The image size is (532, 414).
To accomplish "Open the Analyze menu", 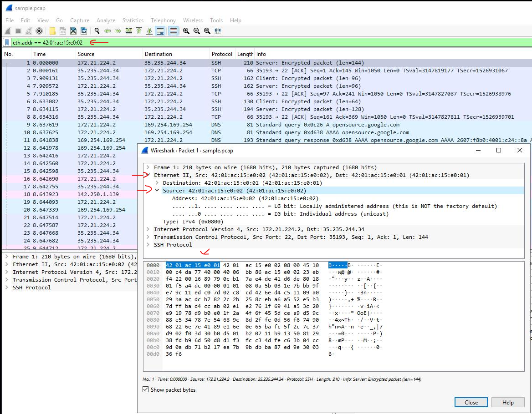I will pos(106,20).
